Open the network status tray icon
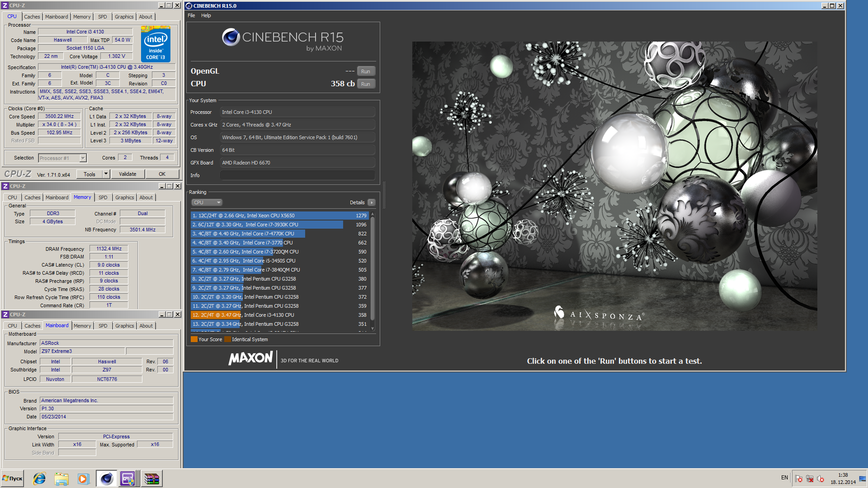 point(810,479)
